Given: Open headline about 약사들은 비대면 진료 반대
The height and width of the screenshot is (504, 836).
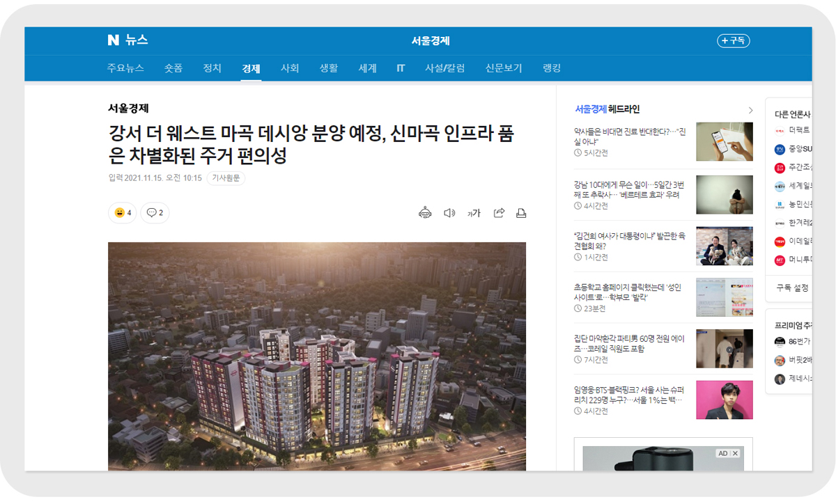Looking at the screenshot, I should tap(630, 136).
